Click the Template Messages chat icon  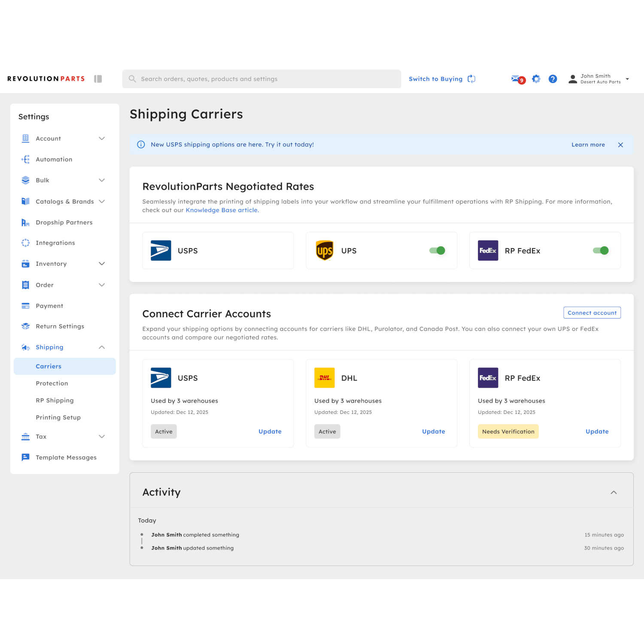(25, 457)
